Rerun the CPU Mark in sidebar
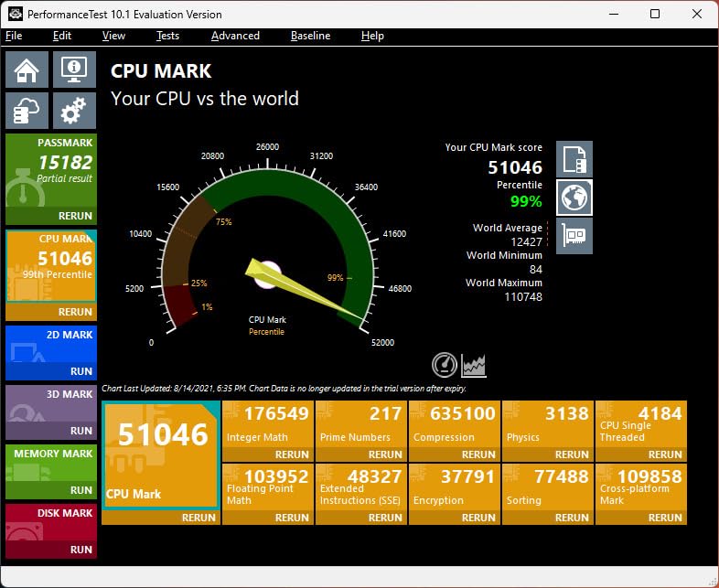This screenshot has height=588, width=719. click(x=51, y=312)
